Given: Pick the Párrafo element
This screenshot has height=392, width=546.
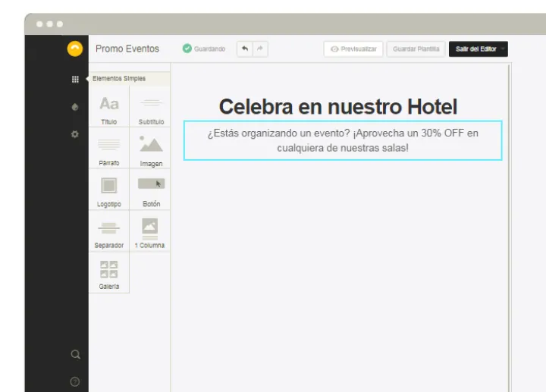Looking at the screenshot, I should [109, 148].
